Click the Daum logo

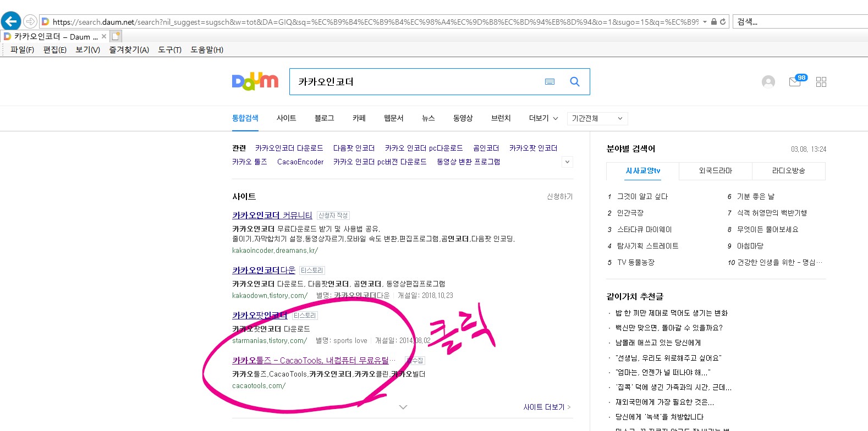pos(255,81)
